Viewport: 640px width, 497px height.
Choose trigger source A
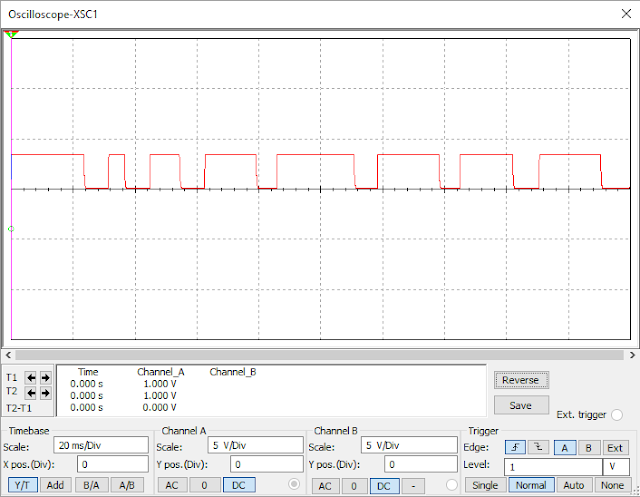coord(565,448)
